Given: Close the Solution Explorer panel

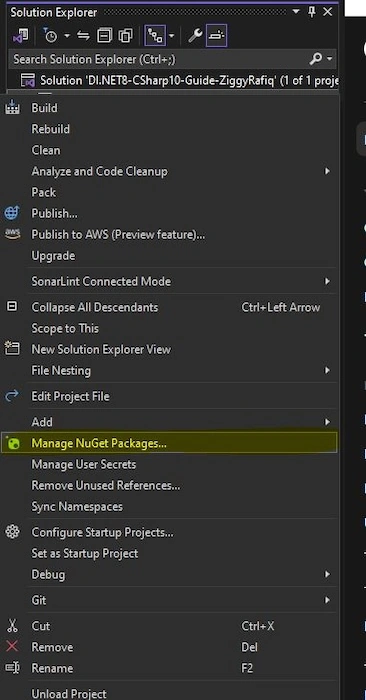Looking at the screenshot, I should click(x=328, y=12).
